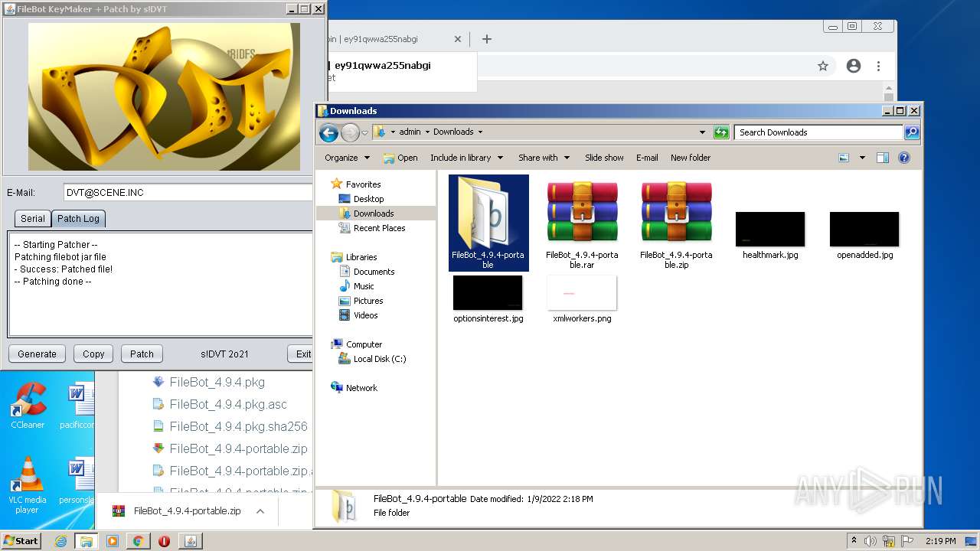Open the Organize menu
This screenshot has width=980, height=551.
click(x=347, y=158)
